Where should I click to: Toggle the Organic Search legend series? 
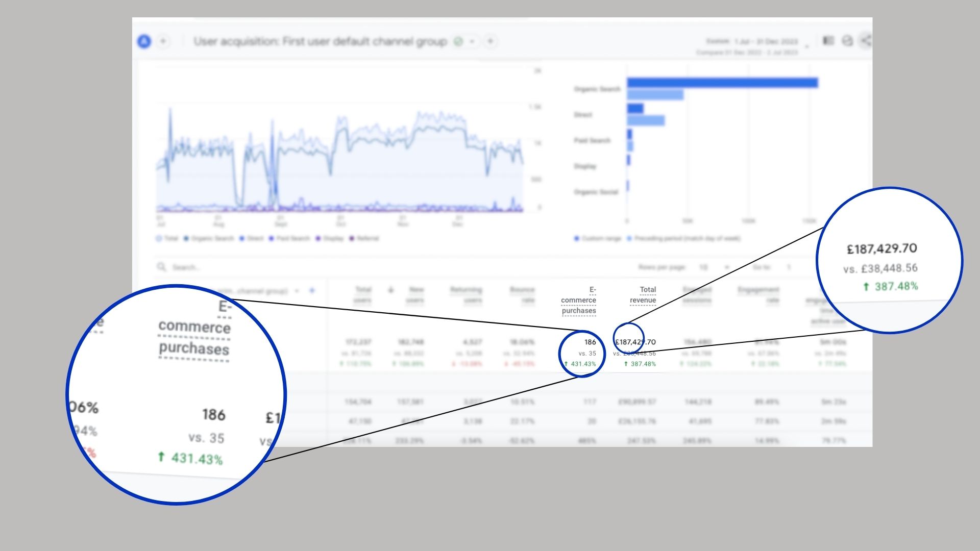(x=209, y=238)
